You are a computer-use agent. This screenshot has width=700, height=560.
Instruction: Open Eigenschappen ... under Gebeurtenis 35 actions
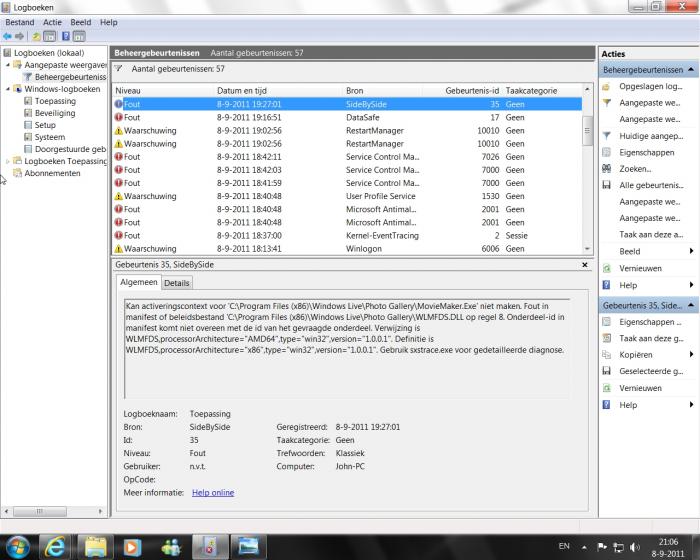coord(642,322)
